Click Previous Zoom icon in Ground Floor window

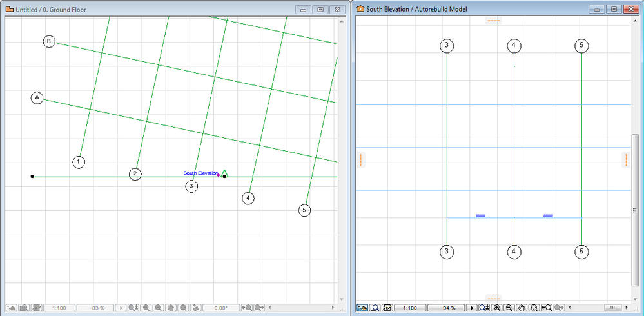tap(246, 308)
